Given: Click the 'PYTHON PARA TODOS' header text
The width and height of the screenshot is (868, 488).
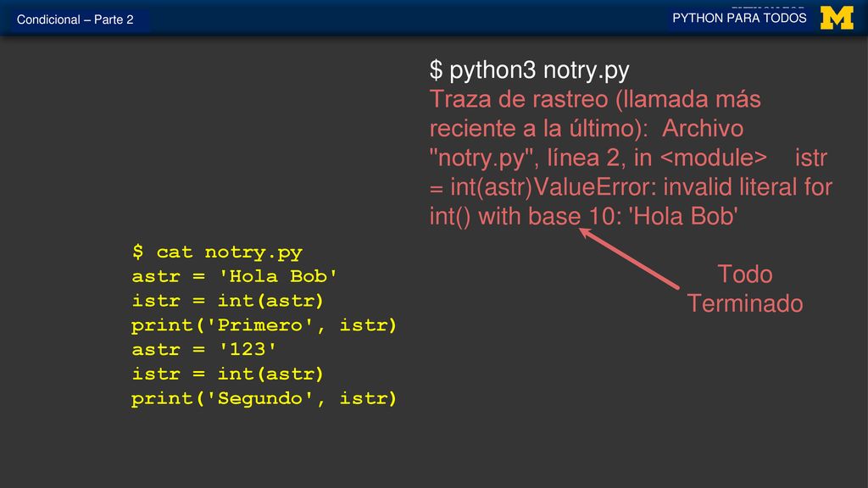Looking at the screenshot, I should pos(739,19).
